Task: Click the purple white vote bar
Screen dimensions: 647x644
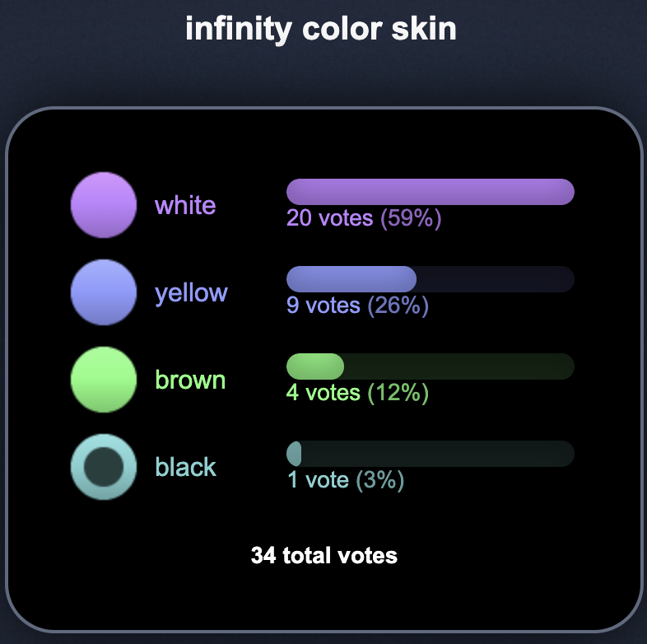Action: point(431,192)
